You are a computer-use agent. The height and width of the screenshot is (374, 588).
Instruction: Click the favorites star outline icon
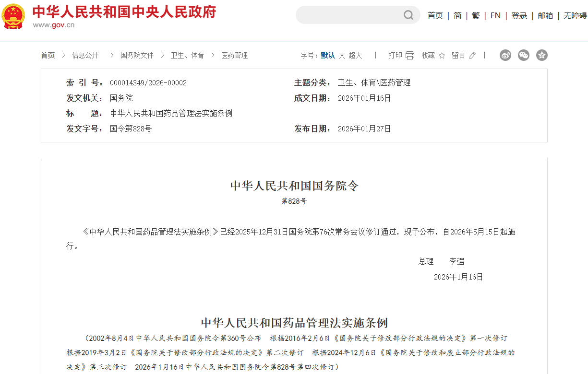442,56
